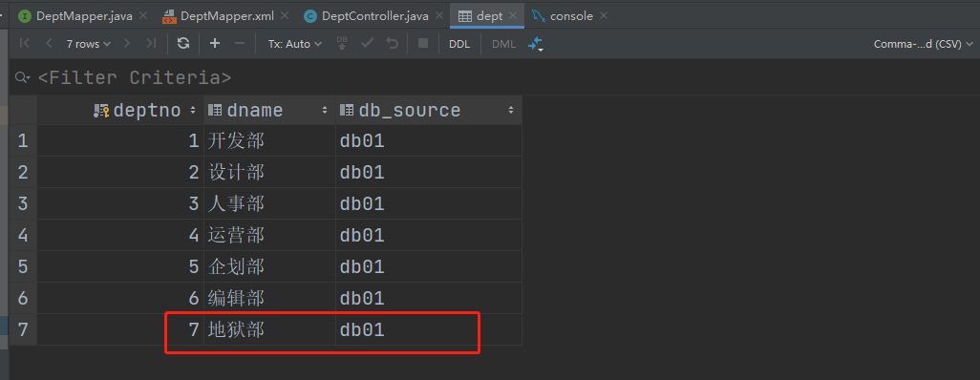
Task: Open the 7 rows page size dropdown
Action: tap(88, 44)
